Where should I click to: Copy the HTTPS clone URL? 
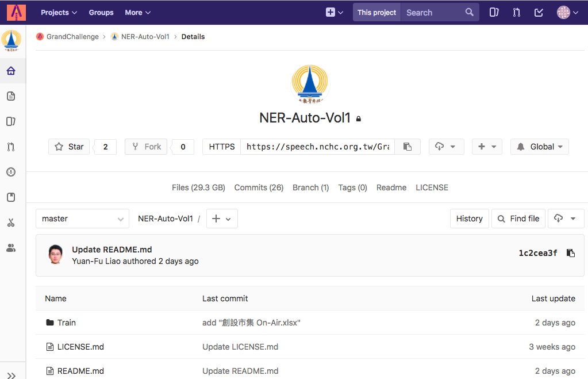(408, 147)
